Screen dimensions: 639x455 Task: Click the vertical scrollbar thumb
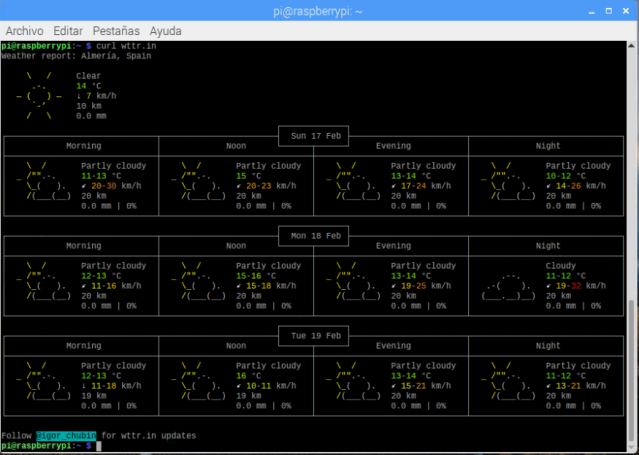point(632,370)
